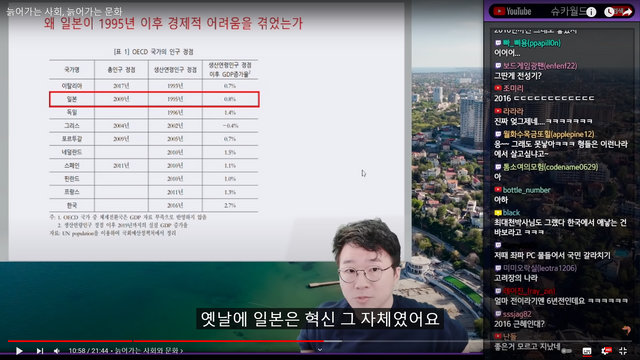Click the subtitle text '옛날에 일본은 혁신 그 자체였어요'
The width and height of the screenshot is (640, 360).
tap(320, 319)
